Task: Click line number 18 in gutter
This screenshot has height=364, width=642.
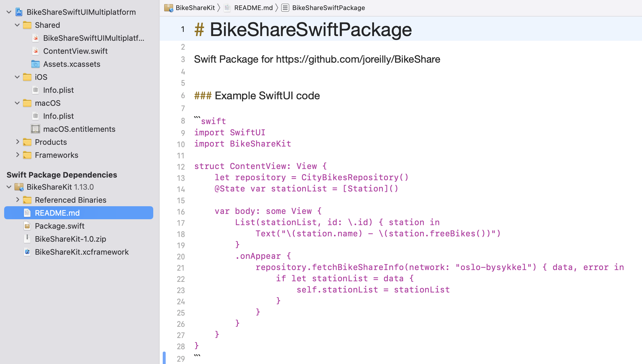Action: 181,234
